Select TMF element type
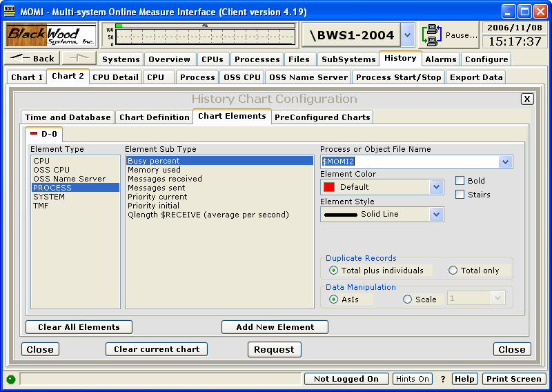The height and width of the screenshot is (392, 552). pos(75,206)
